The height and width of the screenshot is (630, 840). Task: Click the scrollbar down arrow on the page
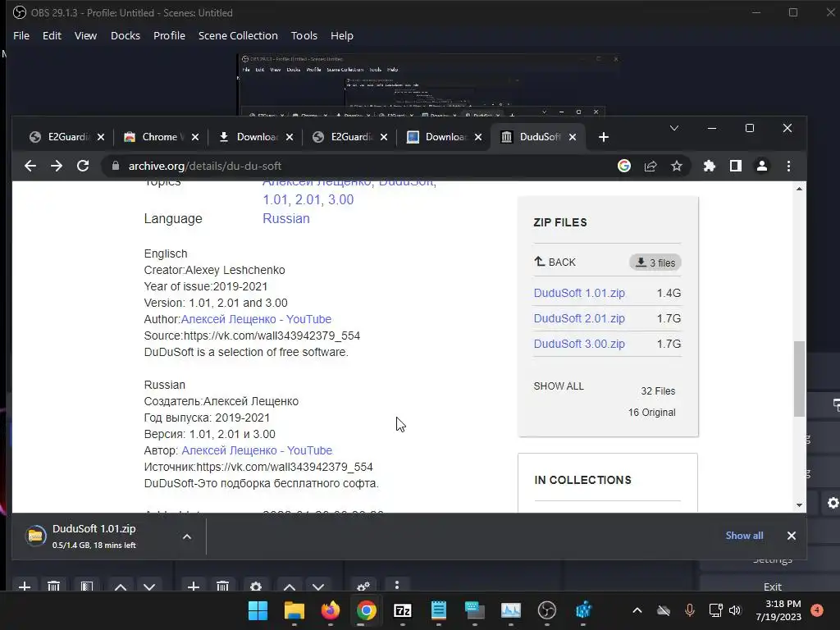pos(799,505)
